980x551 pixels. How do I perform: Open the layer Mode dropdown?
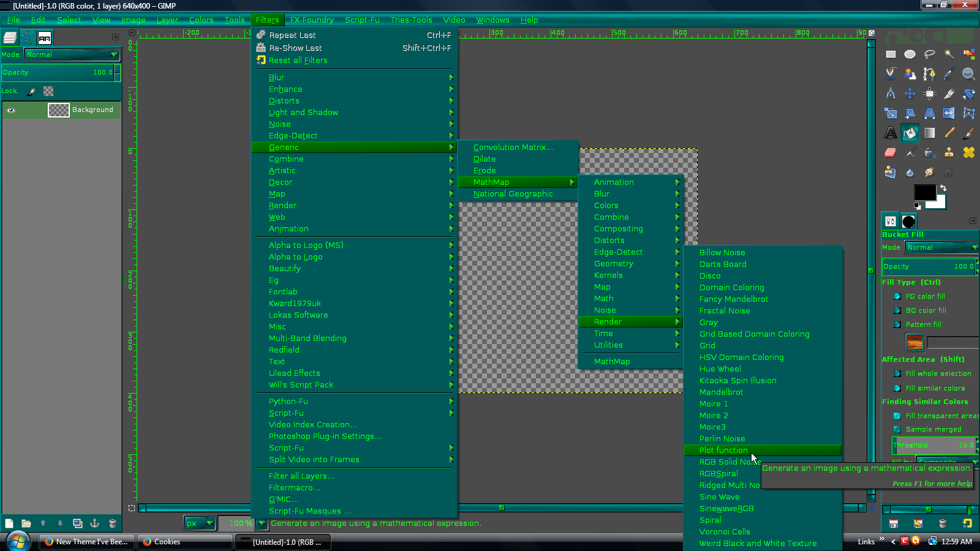point(72,54)
